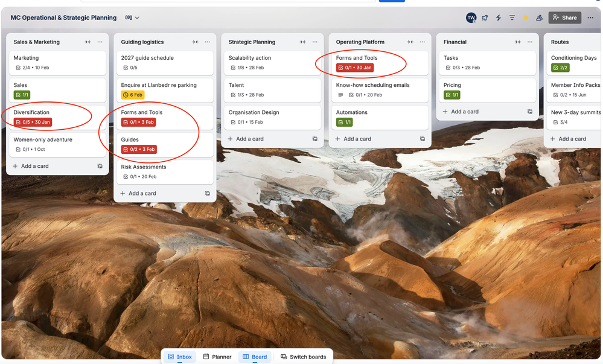Open board menu three dots
Screen dimensions: 603x364
590,18
